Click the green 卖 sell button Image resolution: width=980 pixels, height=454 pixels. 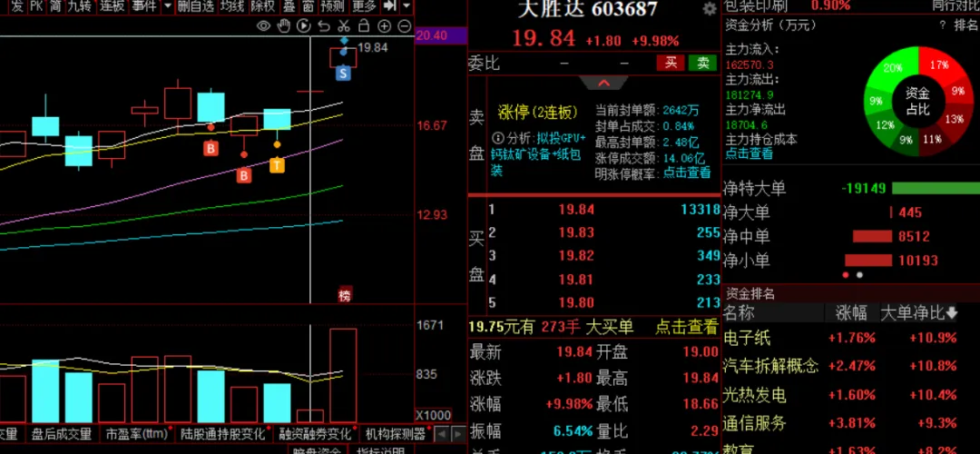tap(702, 63)
